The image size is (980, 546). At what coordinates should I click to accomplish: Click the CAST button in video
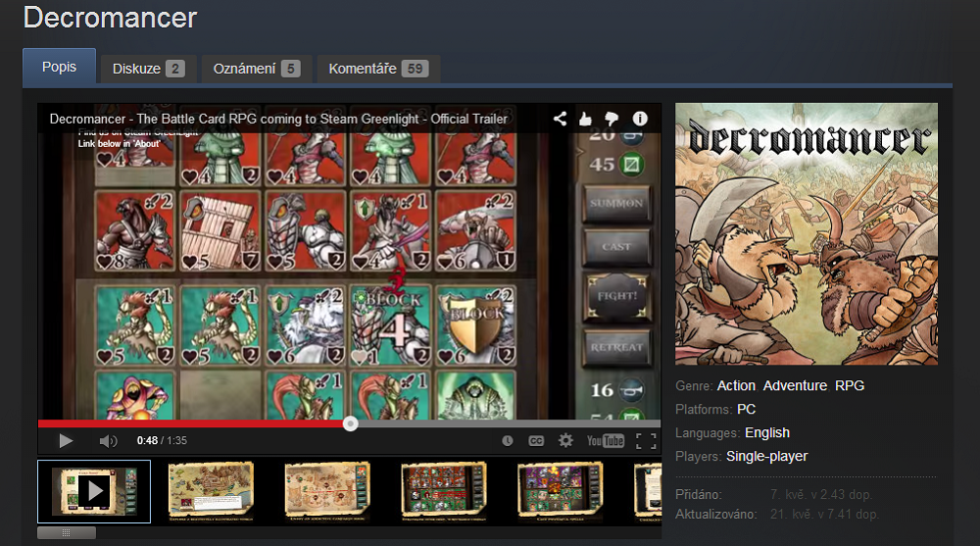coord(616,247)
